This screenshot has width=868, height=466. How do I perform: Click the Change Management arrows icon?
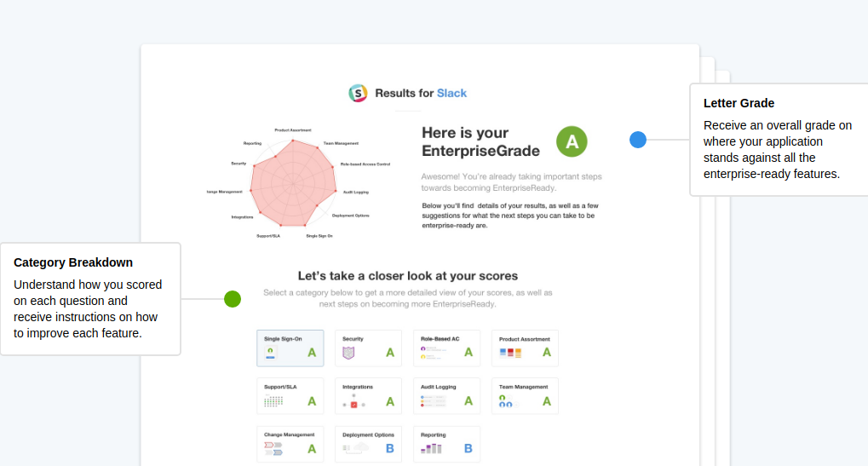pos(273,449)
